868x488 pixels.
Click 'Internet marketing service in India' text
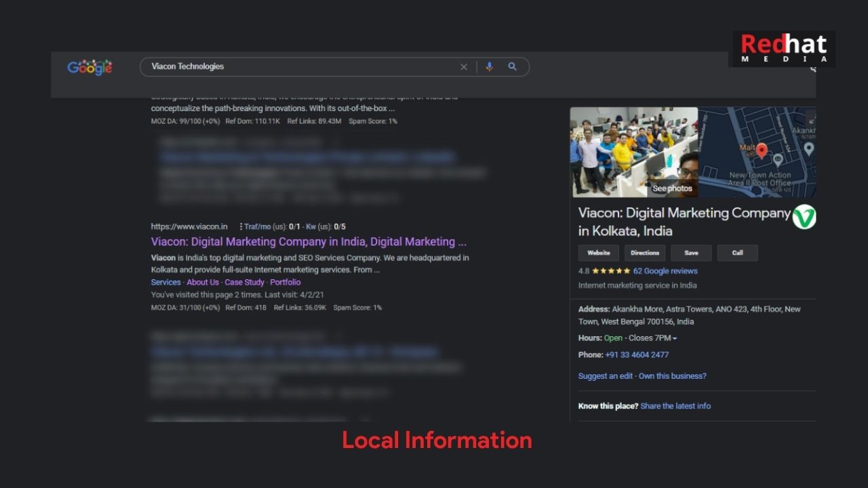(x=637, y=285)
